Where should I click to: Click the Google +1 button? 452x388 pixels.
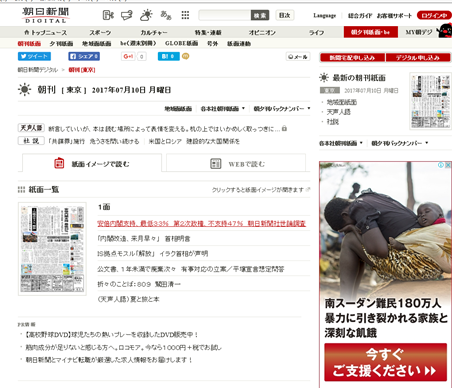pos(128,56)
